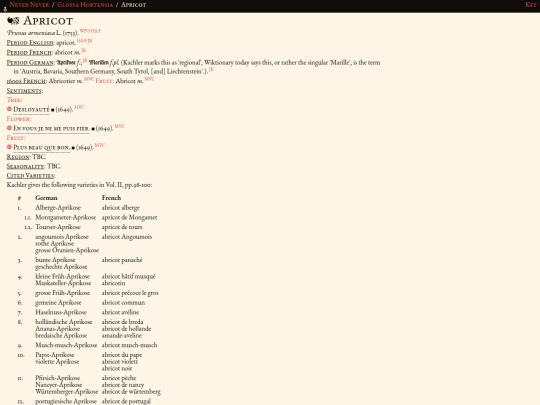Click the Prunus armeniaca scientific name
Image resolution: width=540 pixels, height=405 pixels.
[31, 33]
